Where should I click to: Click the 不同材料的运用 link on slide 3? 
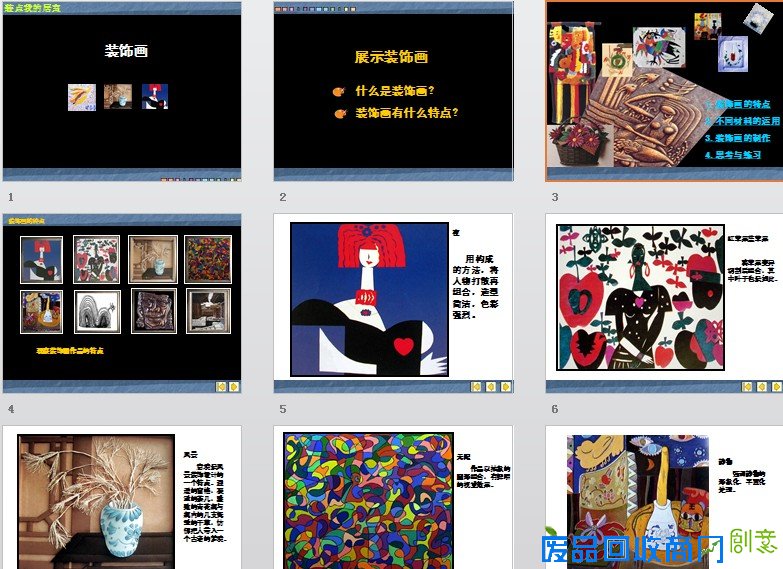coord(743,121)
